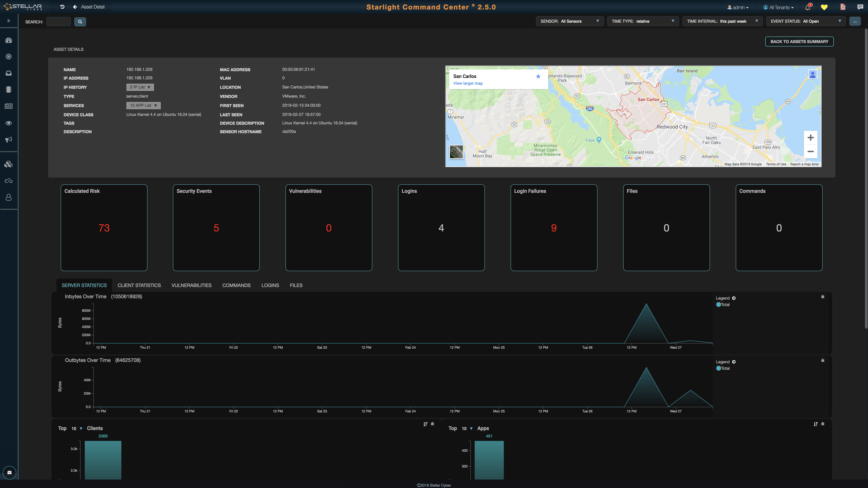The width and height of the screenshot is (868, 488).
Task: Open the dashboard gauge sidebar icon
Action: point(9,40)
